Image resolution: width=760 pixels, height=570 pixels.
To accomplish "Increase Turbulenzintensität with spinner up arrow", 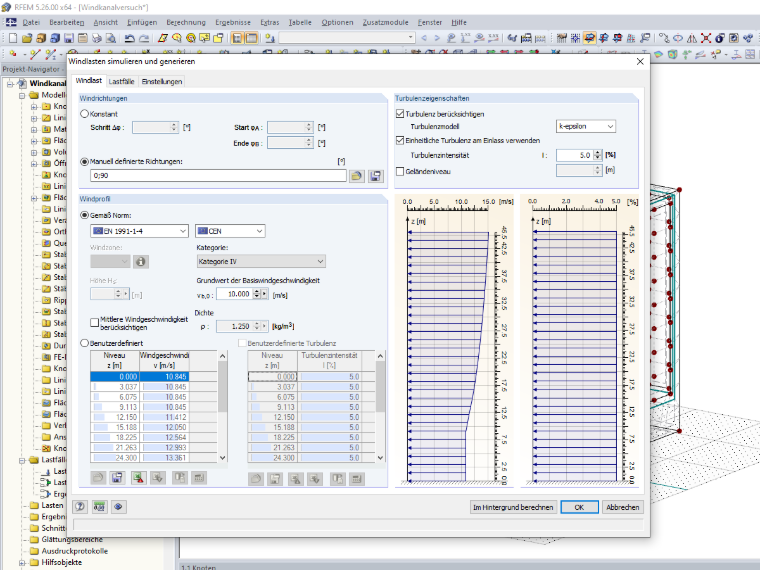I will pos(598,152).
